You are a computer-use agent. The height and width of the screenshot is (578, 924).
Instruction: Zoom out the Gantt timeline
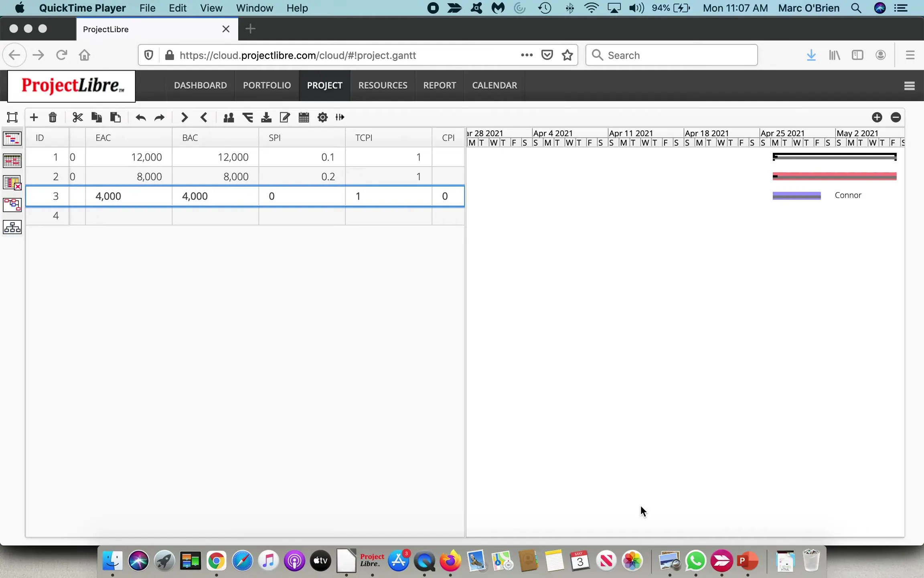click(896, 117)
